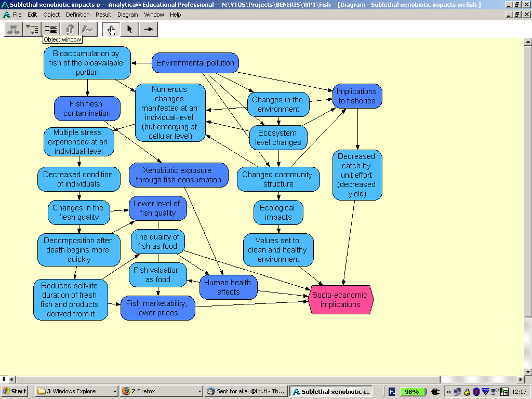Click the pencil expr definition icon

point(88,30)
